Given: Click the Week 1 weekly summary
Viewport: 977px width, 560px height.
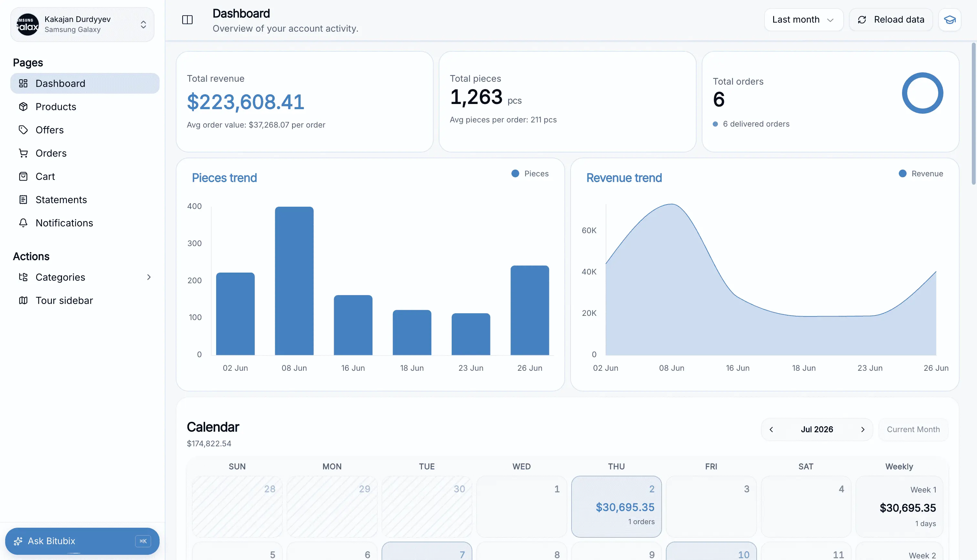Looking at the screenshot, I should (x=899, y=506).
